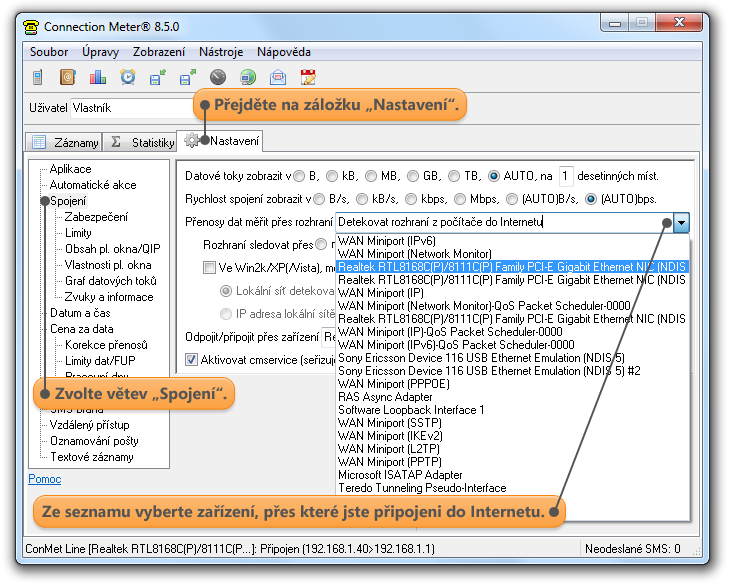Choose (AUTO)B/s speed radio button

(512, 200)
